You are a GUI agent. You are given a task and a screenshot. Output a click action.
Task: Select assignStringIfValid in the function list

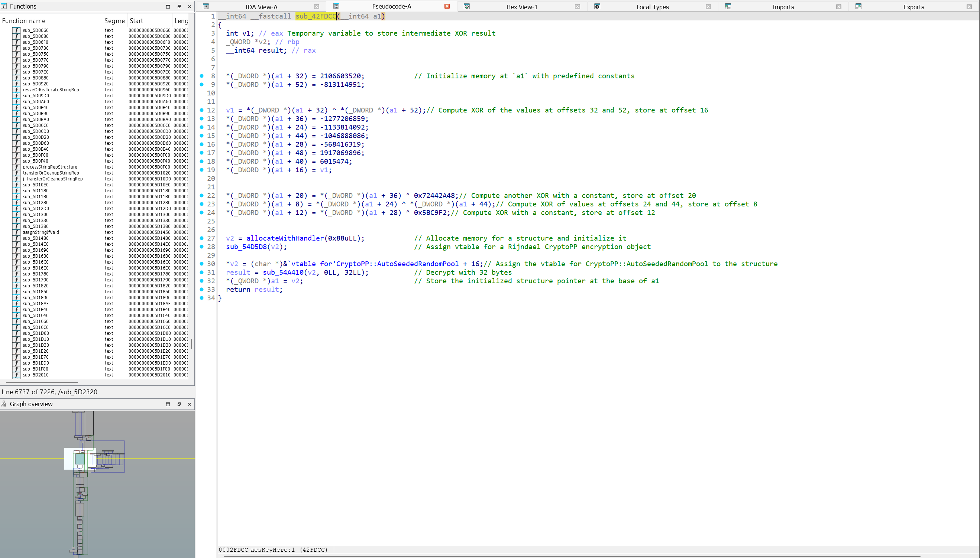(41, 232)
